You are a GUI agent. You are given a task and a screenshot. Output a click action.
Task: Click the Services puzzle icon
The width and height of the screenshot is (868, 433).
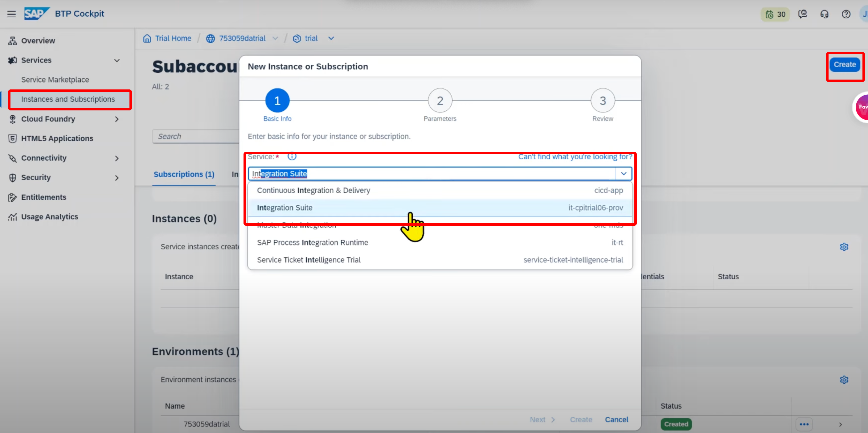coord(12,60)
